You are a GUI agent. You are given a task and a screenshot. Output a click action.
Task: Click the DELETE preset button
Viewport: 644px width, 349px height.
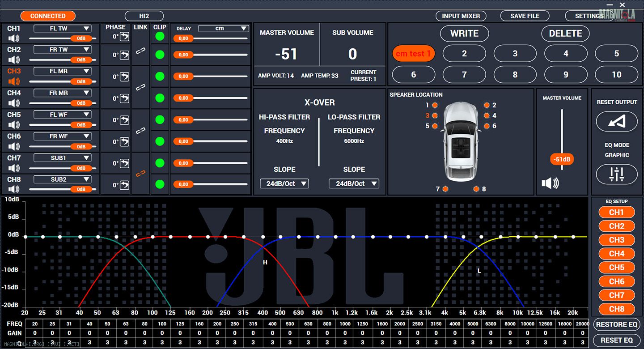point(566,34)
